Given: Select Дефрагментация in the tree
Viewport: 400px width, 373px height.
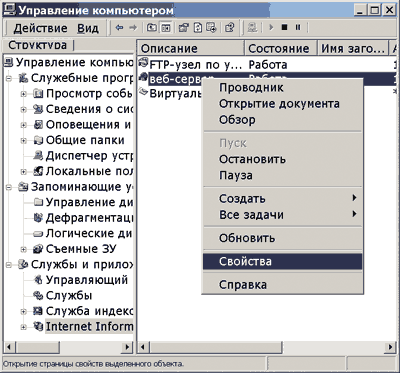Looking at the screenshot, I should (x=89, y=218).
